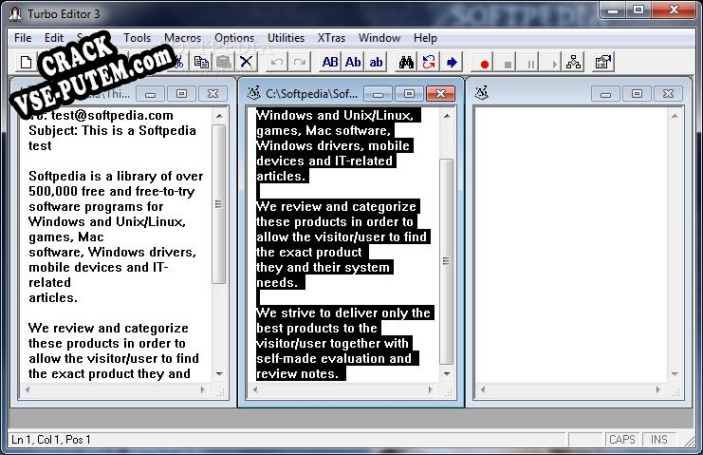Create a new document with the toolbar icon

[x=26, y=62]
